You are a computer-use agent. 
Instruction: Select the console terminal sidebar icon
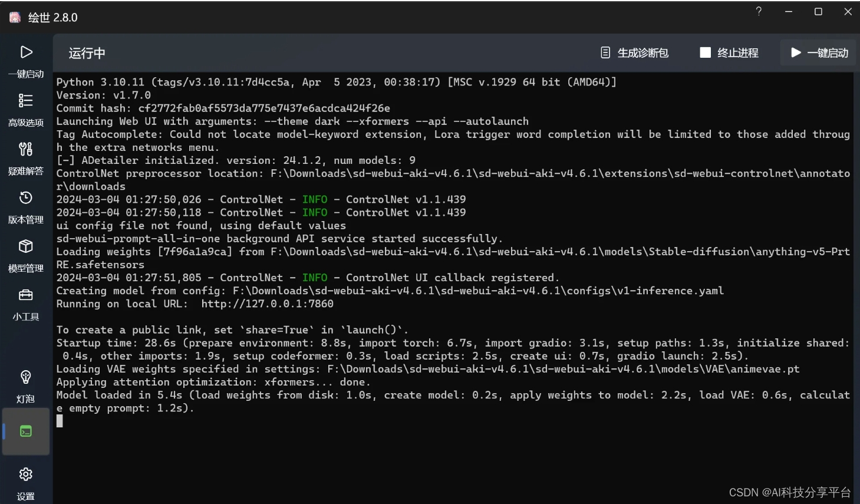click(26, 431)
